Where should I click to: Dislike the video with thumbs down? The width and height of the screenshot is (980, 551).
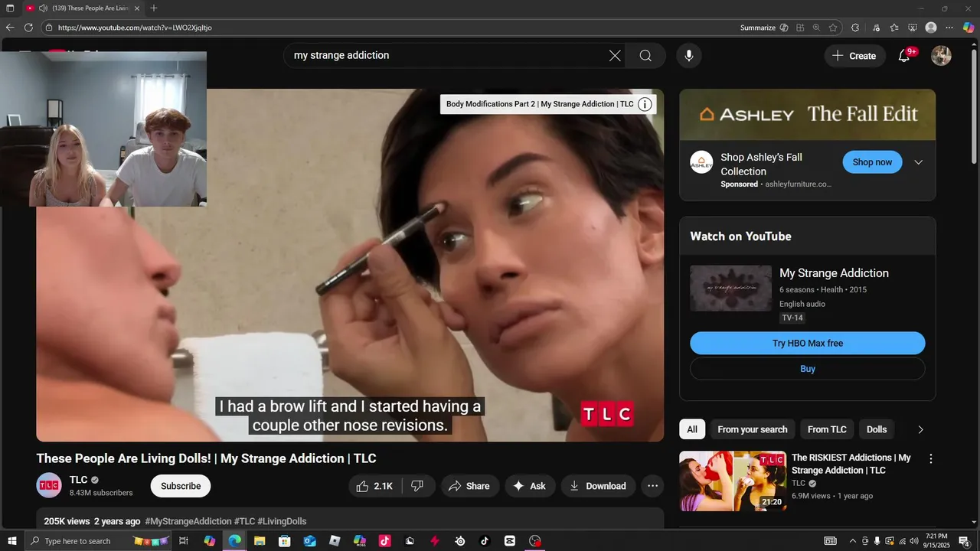(x=418, y=486)
